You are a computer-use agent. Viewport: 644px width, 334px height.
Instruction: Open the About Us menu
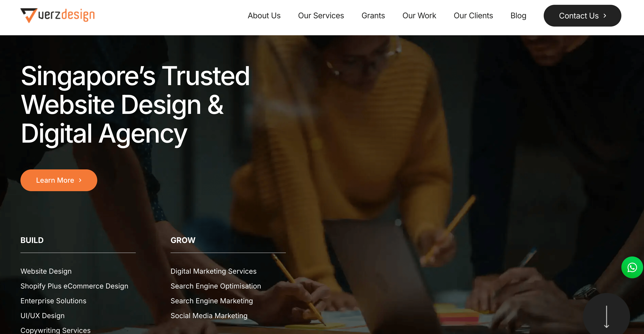tap(264, 16)
